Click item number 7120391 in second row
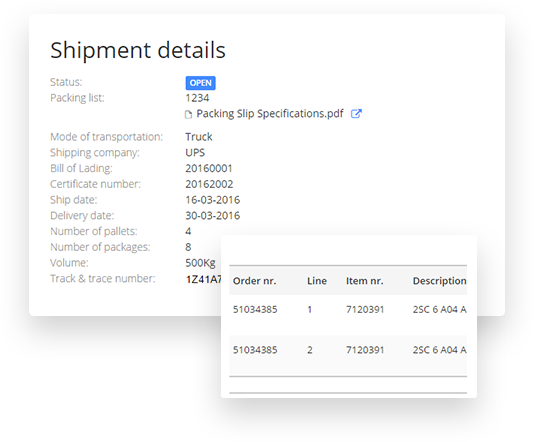This screenshot has width=534, height=442. pos(365,350)
